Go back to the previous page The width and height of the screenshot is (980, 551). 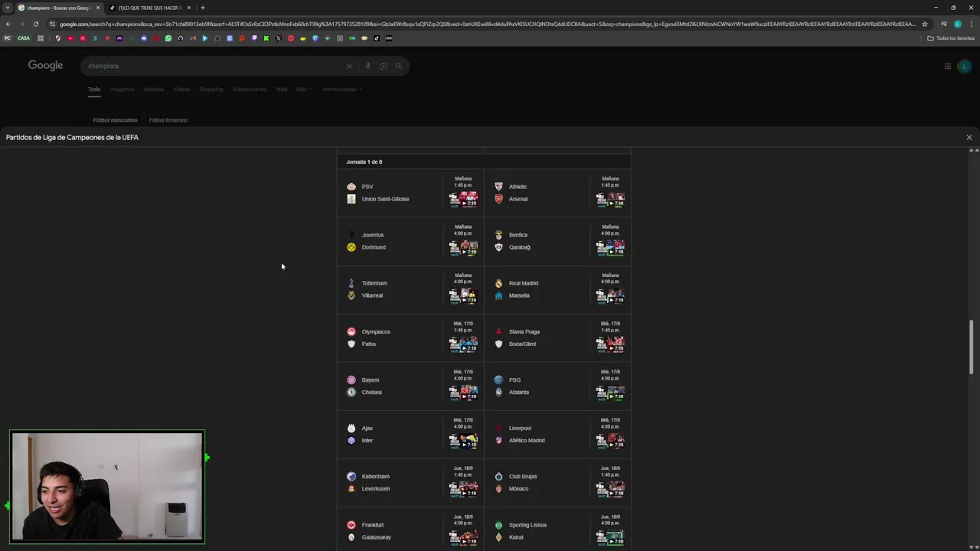(8, 24)
